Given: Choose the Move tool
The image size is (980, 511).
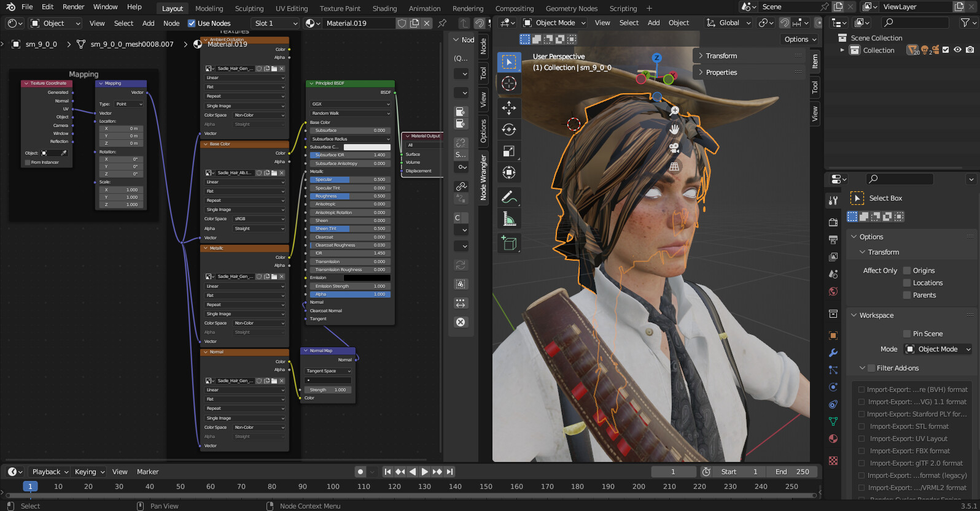Looking at the screenshot, I should (x=509, y=108).
